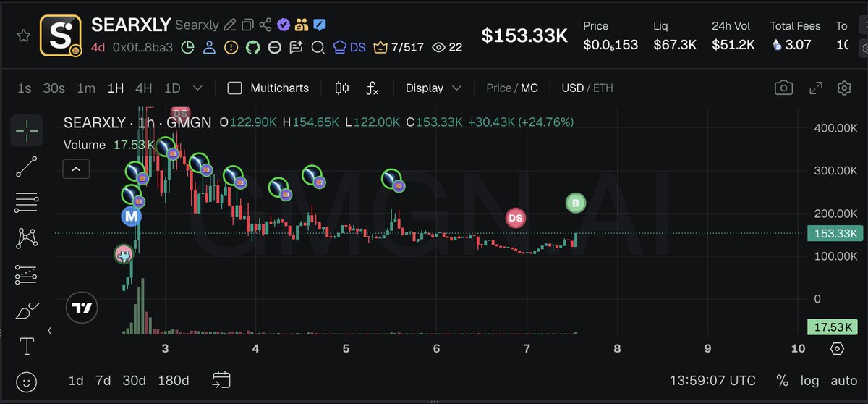Open the yellow community people icon
Viewport: 868px width, 404px height.
302,25
